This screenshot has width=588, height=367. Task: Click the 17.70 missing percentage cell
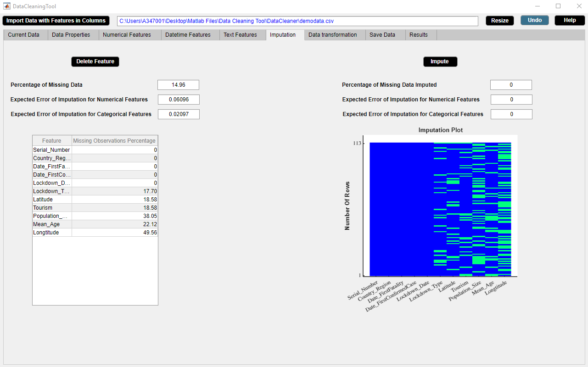pos(115,191)
